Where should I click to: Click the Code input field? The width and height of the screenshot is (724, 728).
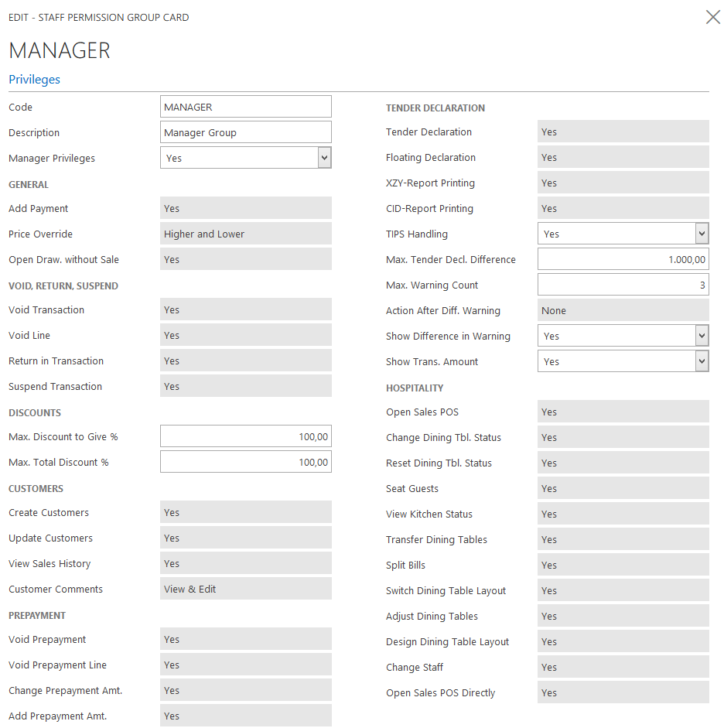click(x=245, y=107)
